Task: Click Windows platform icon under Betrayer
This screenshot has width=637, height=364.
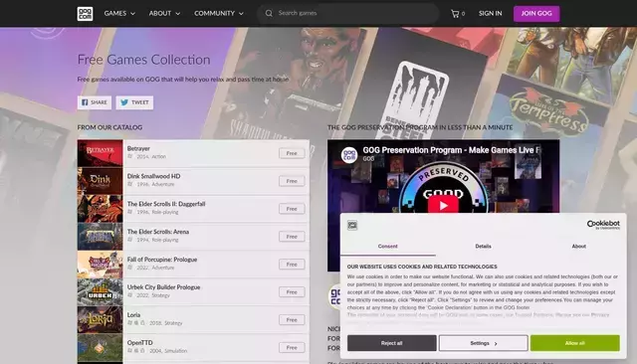Action: tap(130, 156)
